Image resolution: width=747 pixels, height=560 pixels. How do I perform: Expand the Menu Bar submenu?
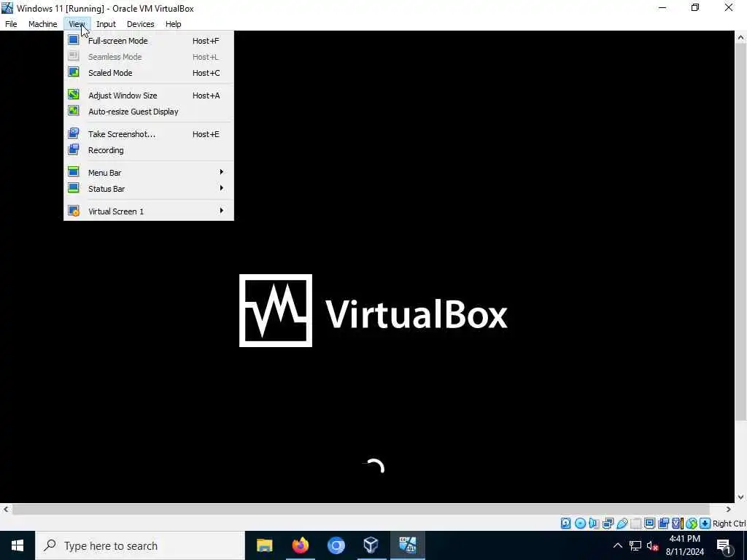(x=149, y=172)
